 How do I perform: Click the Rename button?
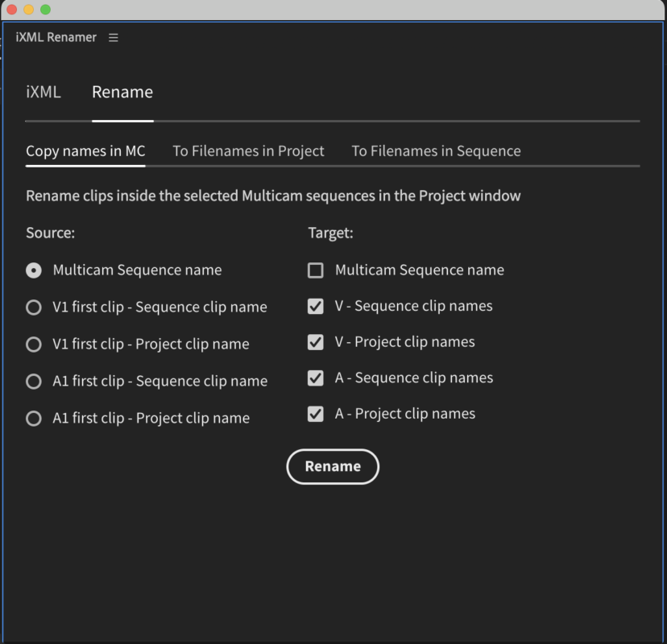point(333,466)
